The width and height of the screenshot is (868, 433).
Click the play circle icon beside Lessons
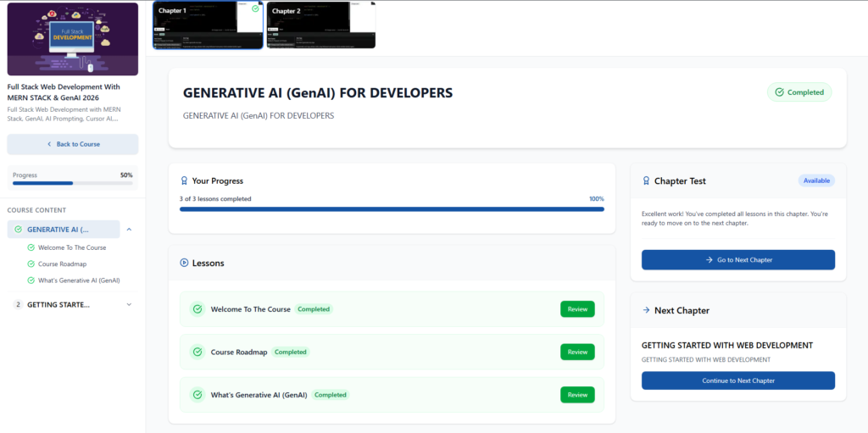tap(184, 263)
